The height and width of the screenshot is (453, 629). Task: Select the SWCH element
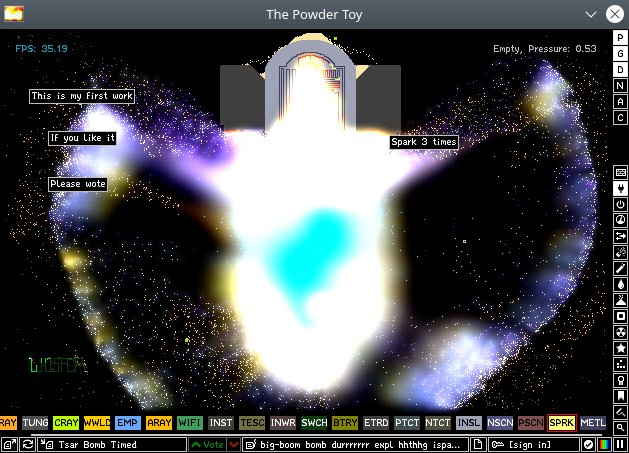coord(314,423)
